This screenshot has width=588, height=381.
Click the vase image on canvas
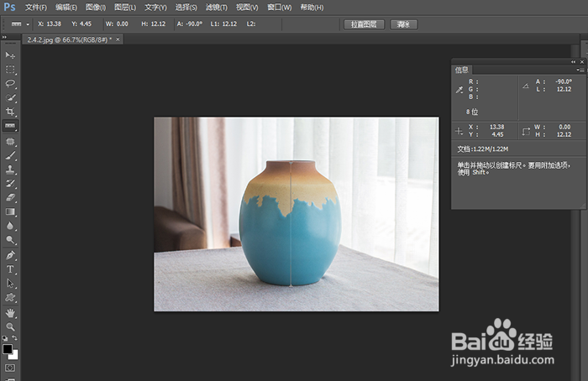296,214
